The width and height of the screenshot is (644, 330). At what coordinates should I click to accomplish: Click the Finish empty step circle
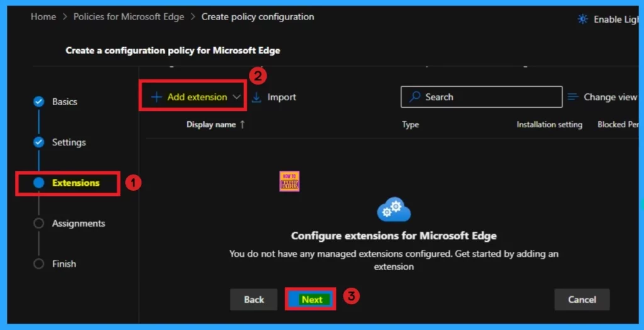pyautogui.click(x=38, y=264)
